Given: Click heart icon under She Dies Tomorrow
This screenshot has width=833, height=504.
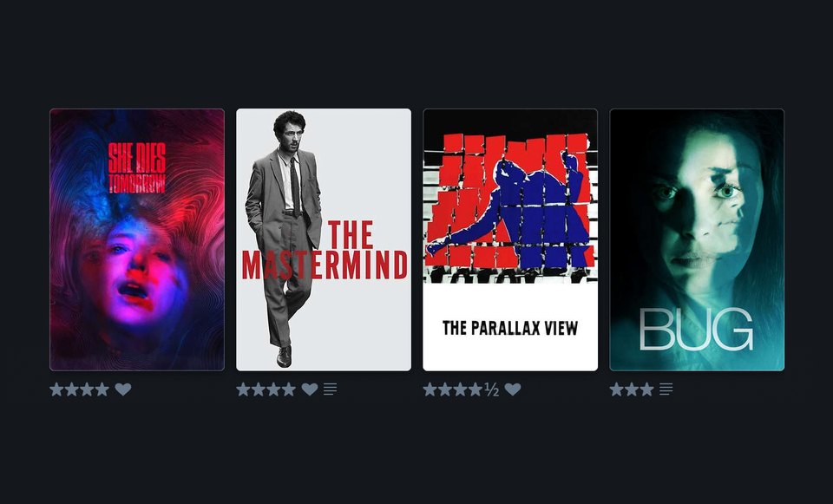Looking at the screenshot, I should [x=123, y=389].
